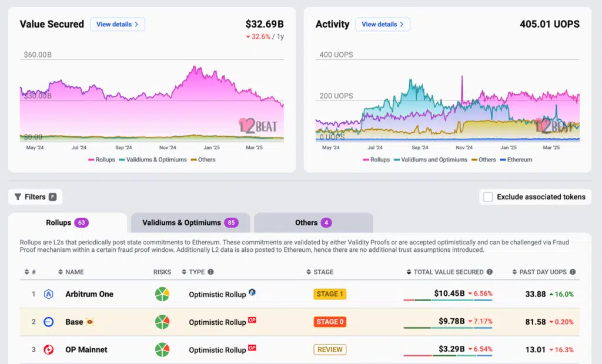Viewport: 602px width, 364px height.
Task: Toggle Ethereum legend in Activity chart
Action: tap(515, 160)
